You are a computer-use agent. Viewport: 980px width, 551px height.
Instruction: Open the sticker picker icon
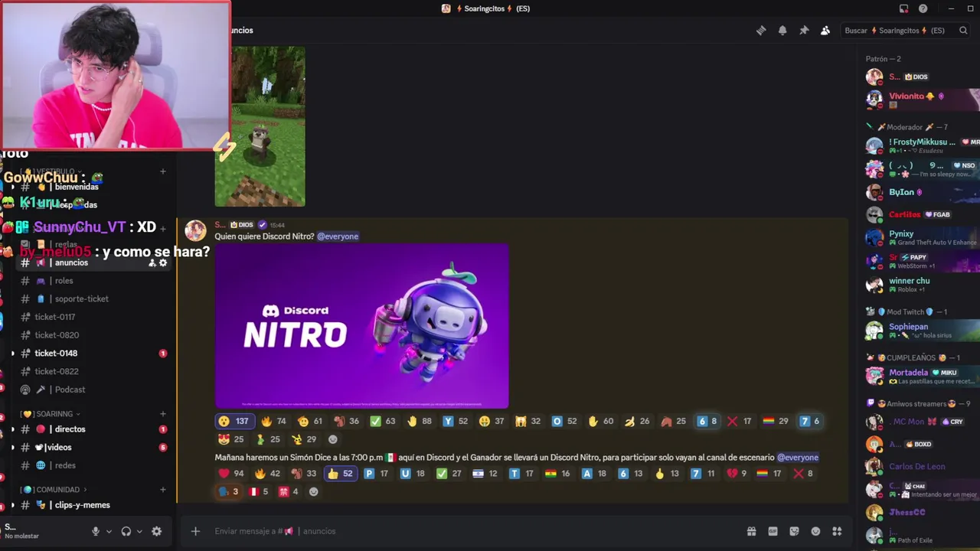pos(795,531)
